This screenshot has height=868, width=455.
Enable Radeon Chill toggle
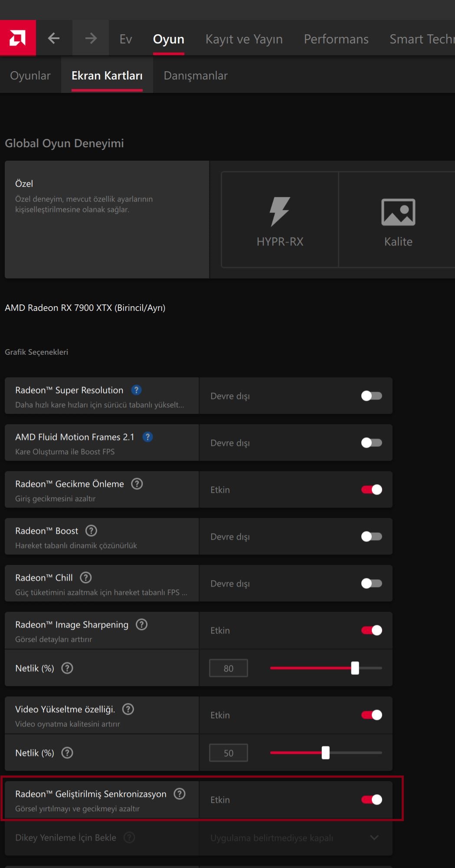coord(372,583)
